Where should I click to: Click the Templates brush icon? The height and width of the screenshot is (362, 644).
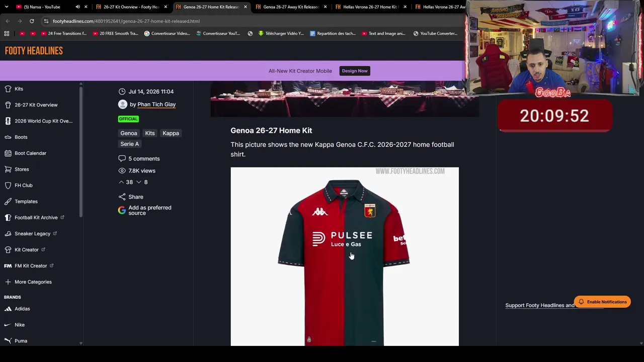(8, 202)
